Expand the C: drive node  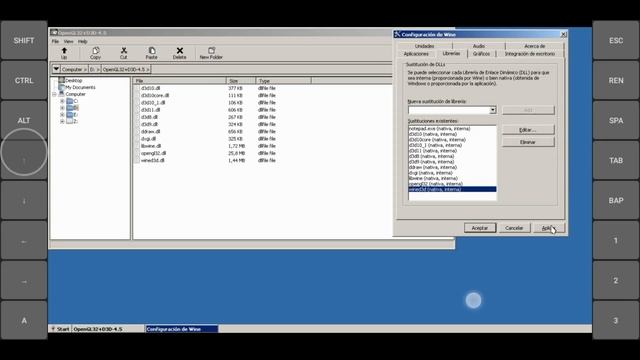tap(62, 101)
